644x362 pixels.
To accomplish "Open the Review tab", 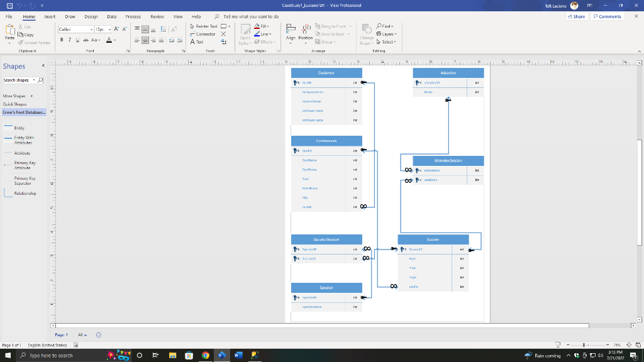I will click(x=157, y=17).
